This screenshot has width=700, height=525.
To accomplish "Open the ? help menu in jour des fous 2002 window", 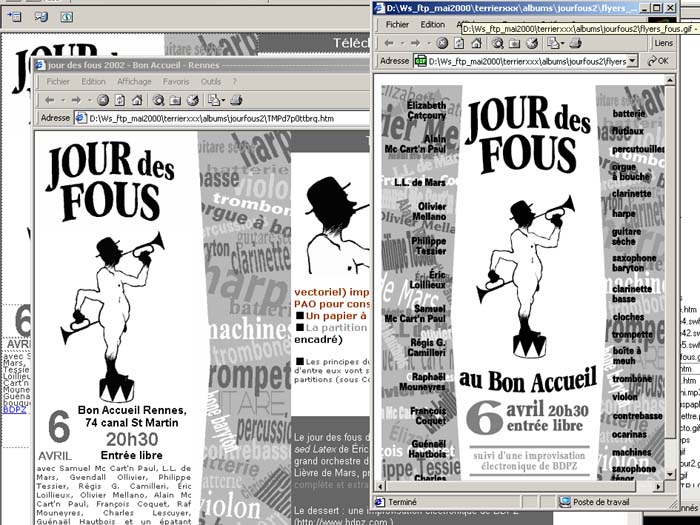I will [x=234, y=82].
